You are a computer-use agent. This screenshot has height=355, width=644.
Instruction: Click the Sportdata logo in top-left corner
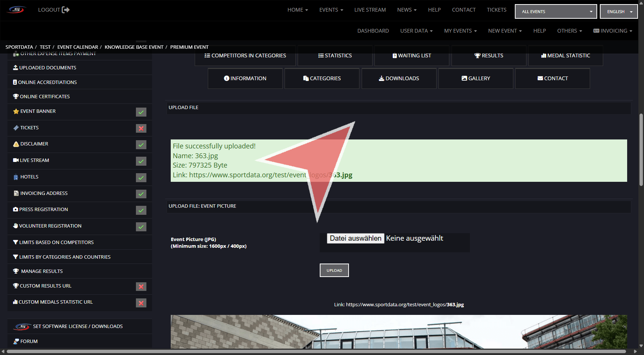pyautogui.click(x=16, y=10)
